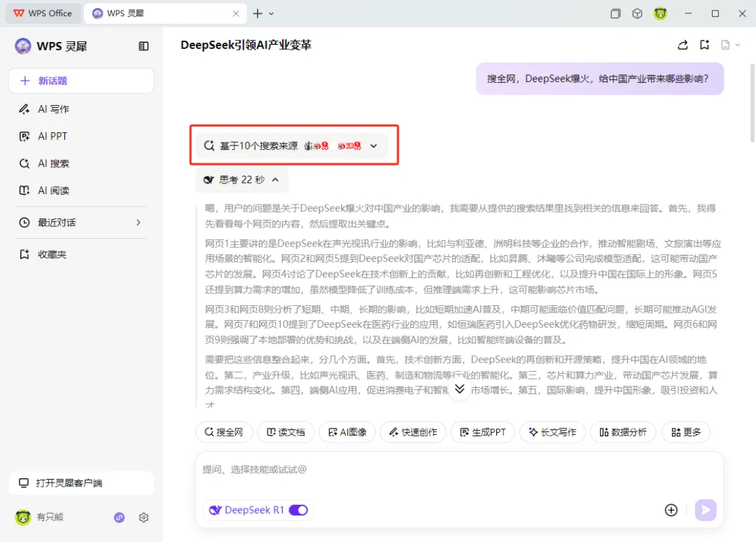Expand the 基于10个搜索来源 sources list
This screenshot has width=756, height=542.
pos(291,146)
